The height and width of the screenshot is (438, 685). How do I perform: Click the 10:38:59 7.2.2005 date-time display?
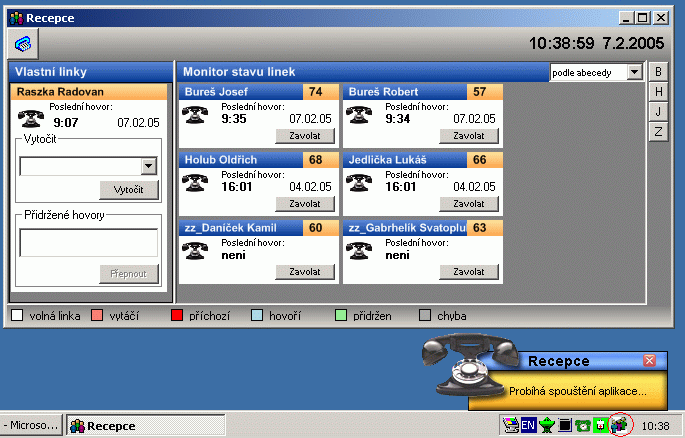coord(596,43)
